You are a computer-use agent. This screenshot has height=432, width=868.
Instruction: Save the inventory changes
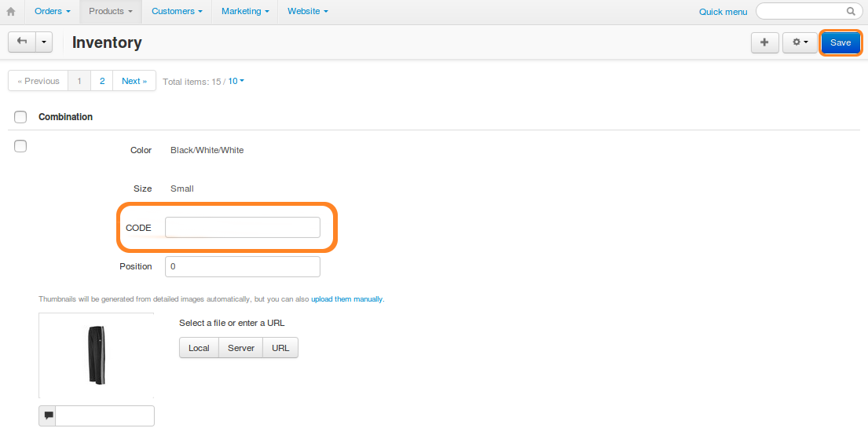pos(841,42)
